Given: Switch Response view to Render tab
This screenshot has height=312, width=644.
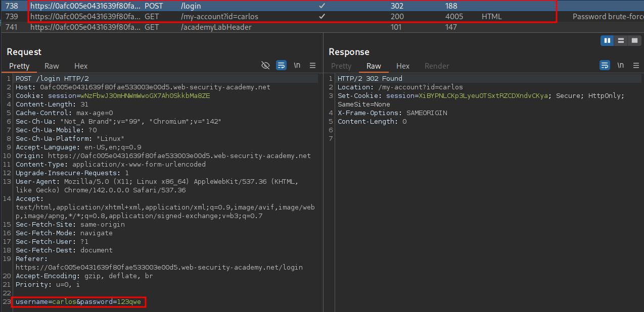Looking at the screenshot, I should pyautogui.click(x=437, y=66).
